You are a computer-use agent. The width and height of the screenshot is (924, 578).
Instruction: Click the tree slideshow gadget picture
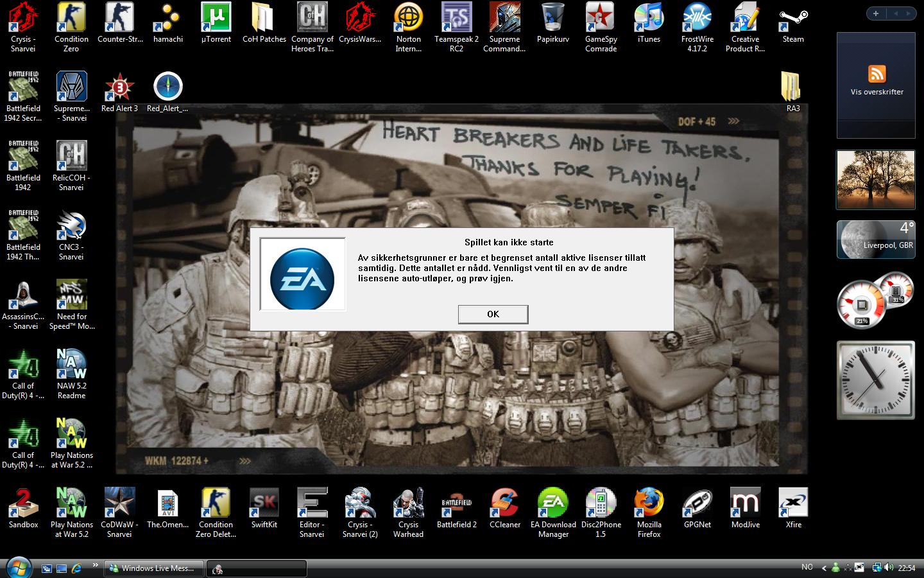tap(876, 180)
